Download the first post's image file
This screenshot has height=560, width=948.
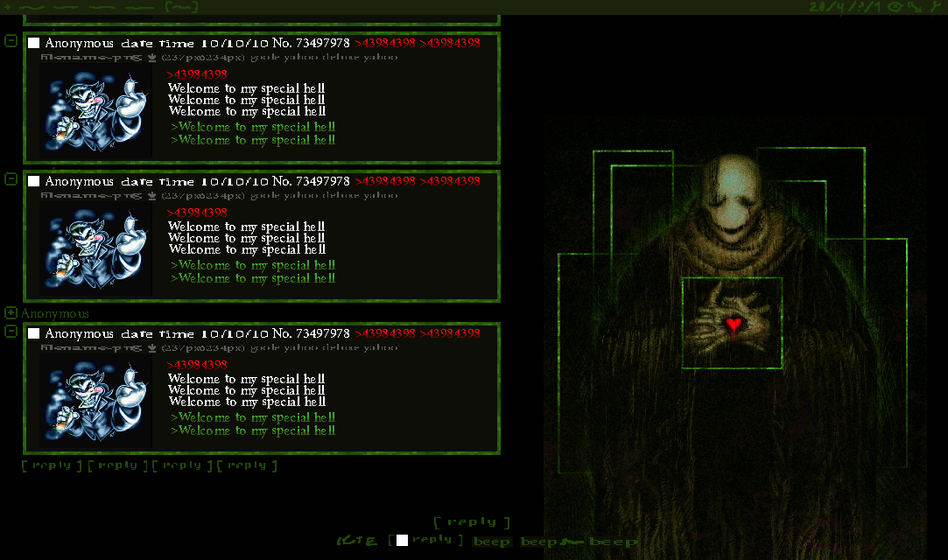tap(151, 58)
